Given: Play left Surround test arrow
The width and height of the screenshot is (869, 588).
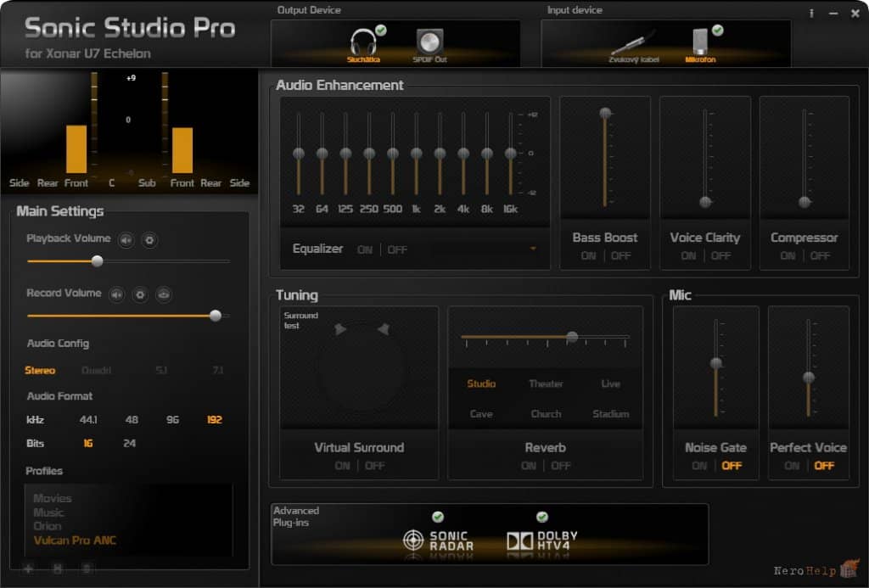Looking at the screenshot, I should [340, 329].
